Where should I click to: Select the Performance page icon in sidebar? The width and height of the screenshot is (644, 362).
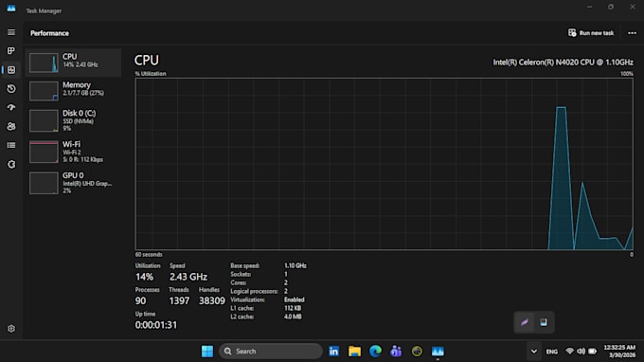pos(11,70)
